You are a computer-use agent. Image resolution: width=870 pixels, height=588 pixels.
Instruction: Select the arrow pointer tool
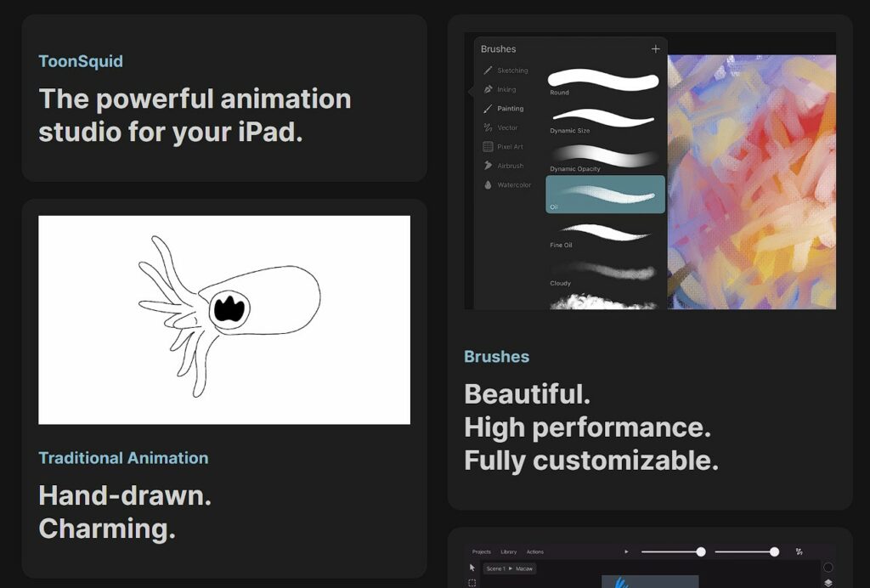click(x=472, y=568)
